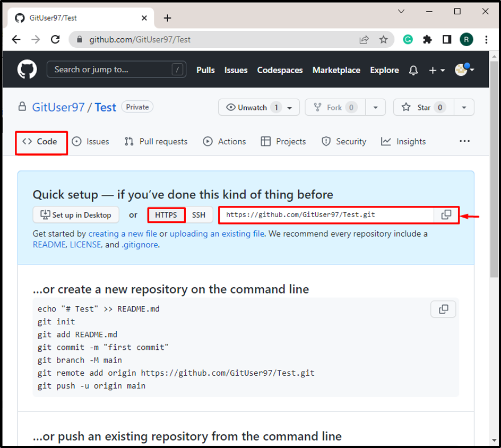Viewport: 501px width, 448px height.
Task: Copy the command line setup instructions
Action: click(443, 309)
